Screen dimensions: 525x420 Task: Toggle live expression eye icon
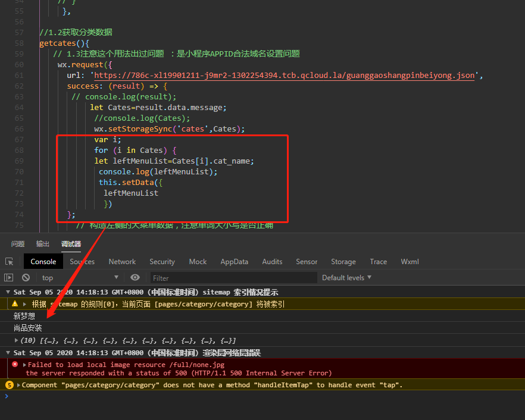[135, 277]
